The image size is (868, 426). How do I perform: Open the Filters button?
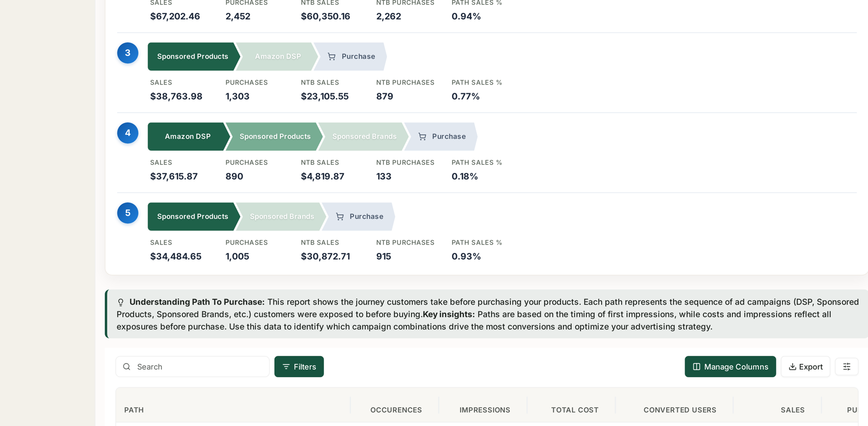pos(299,367)
